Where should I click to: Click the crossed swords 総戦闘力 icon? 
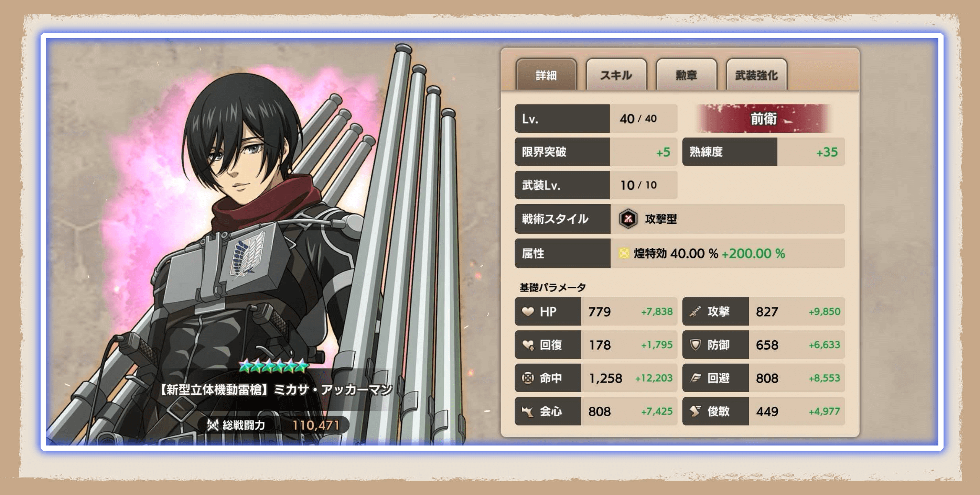pyautogui.click(x=212, y=424)
